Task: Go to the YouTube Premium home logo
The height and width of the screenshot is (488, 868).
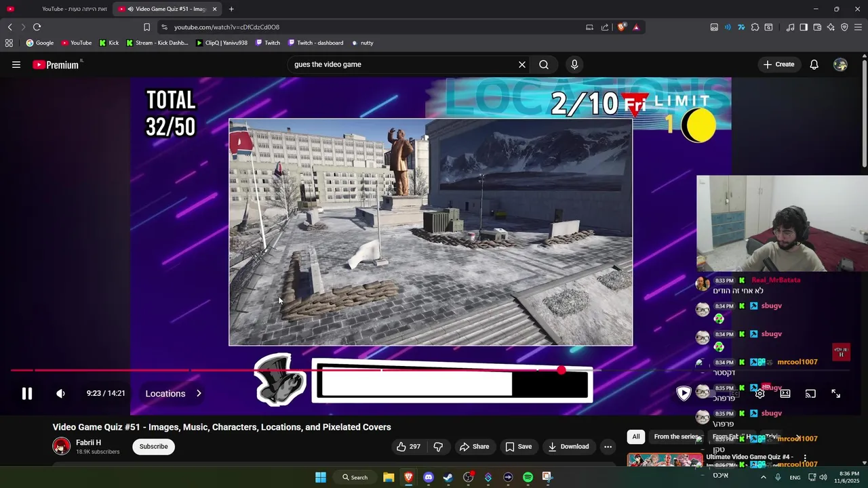Action: 57,64
